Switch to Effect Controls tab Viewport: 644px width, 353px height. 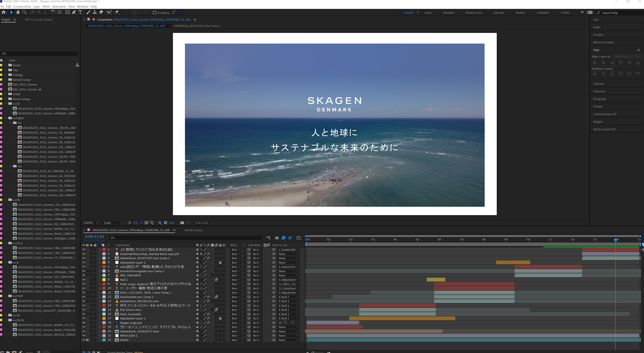39,19
